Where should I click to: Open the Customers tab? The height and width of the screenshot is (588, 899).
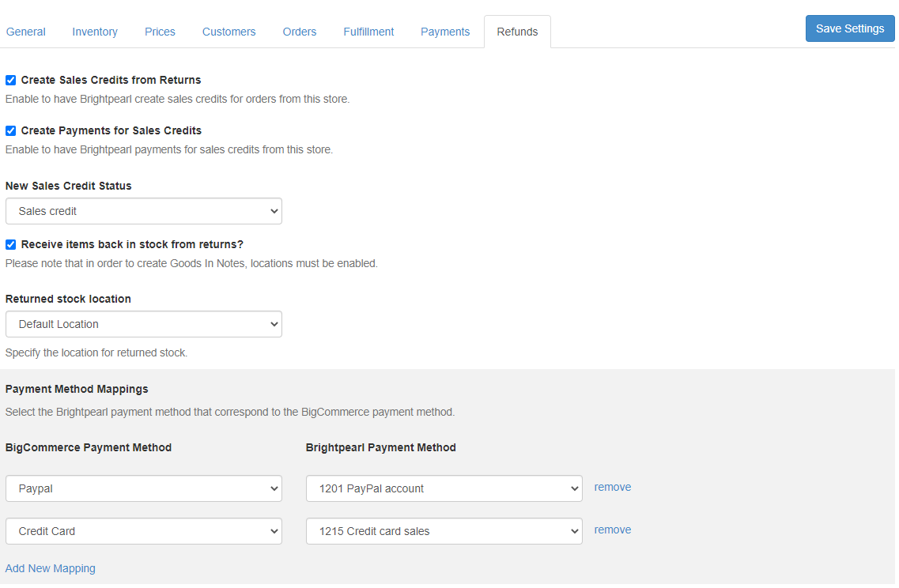(229, 32)
